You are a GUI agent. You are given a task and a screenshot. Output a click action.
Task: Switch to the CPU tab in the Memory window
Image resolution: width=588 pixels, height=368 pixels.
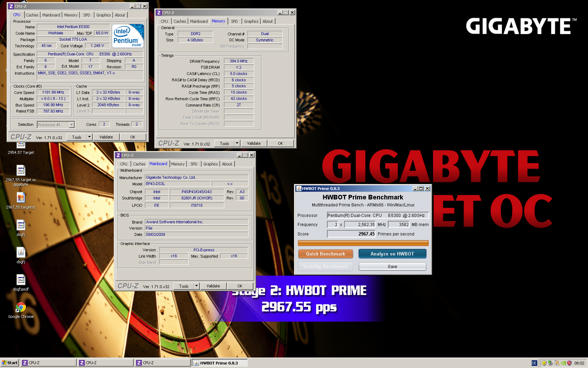coord(164,21)
